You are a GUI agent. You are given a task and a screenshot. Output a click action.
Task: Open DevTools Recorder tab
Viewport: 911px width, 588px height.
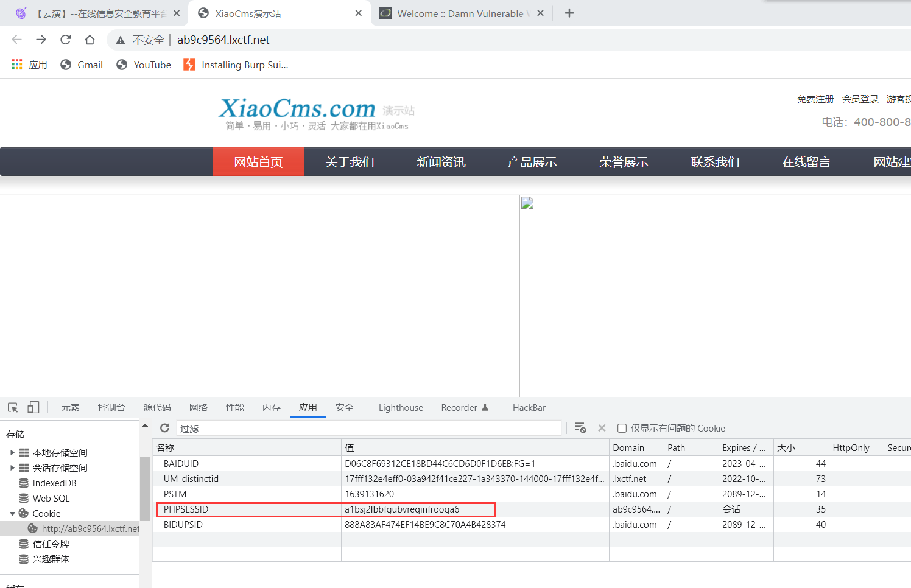(x=465, y=408)
